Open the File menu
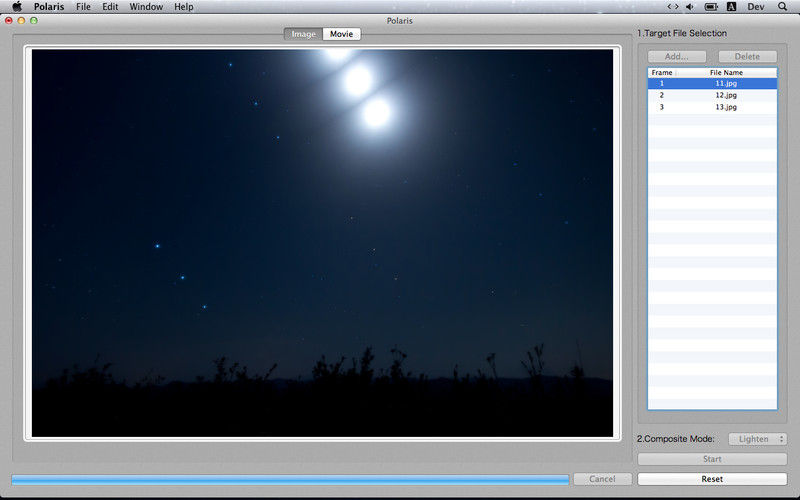This screenshot has width=800, height=500. pos(83,7)
